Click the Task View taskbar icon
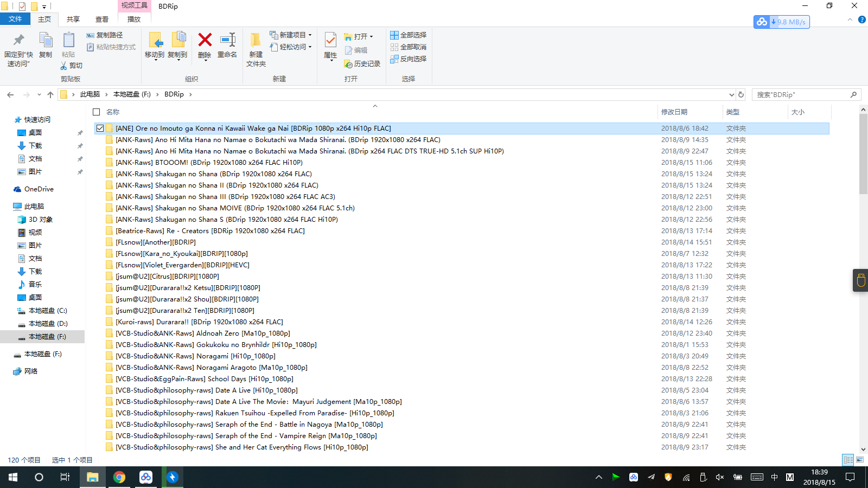Viewport: 868px width, 488px height. point(65,477)
